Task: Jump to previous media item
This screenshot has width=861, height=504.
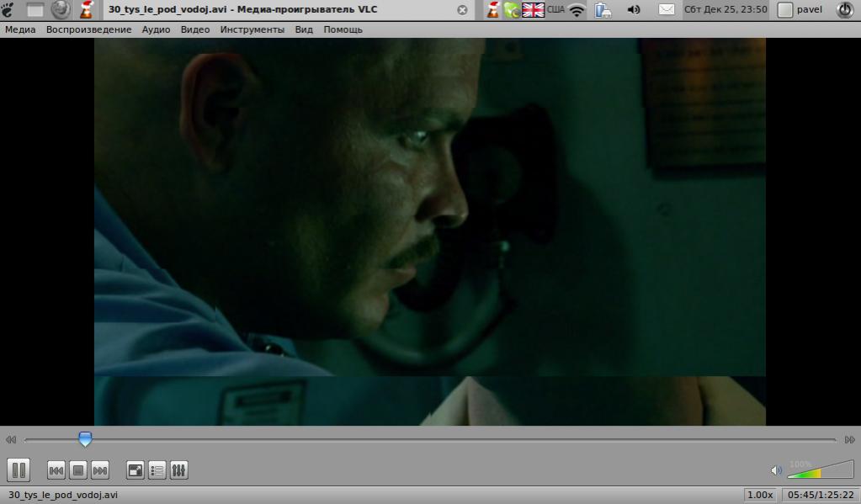Action: (x=56, y=470)
